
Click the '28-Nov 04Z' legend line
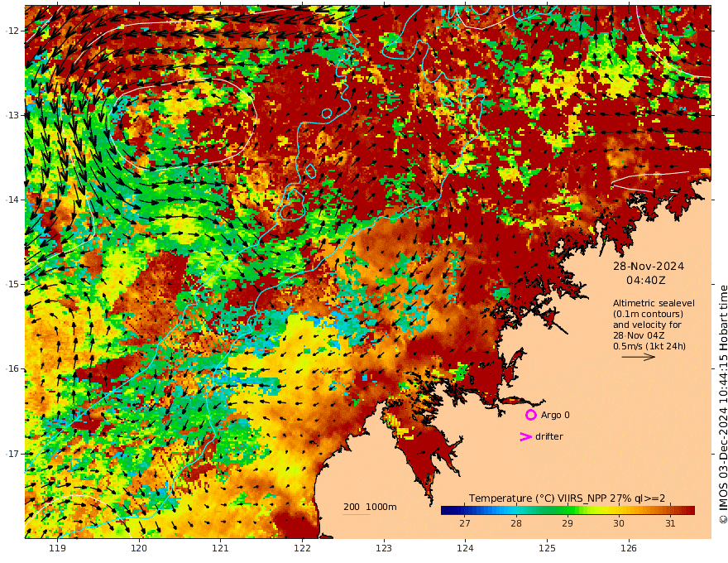(x=639, y=335)
